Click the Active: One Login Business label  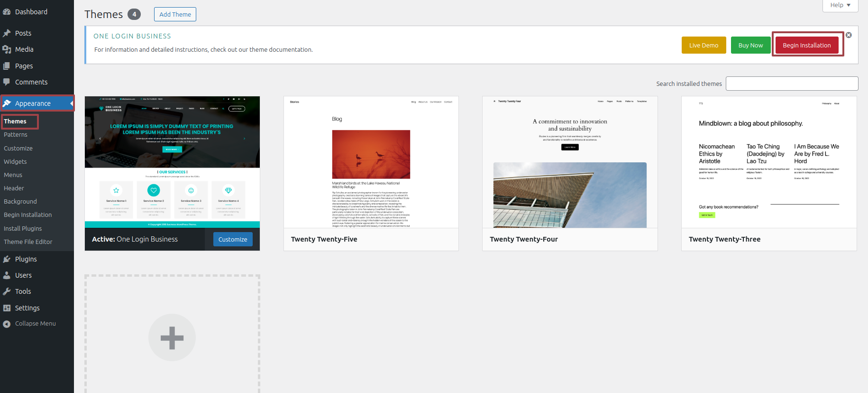point(135,239)
